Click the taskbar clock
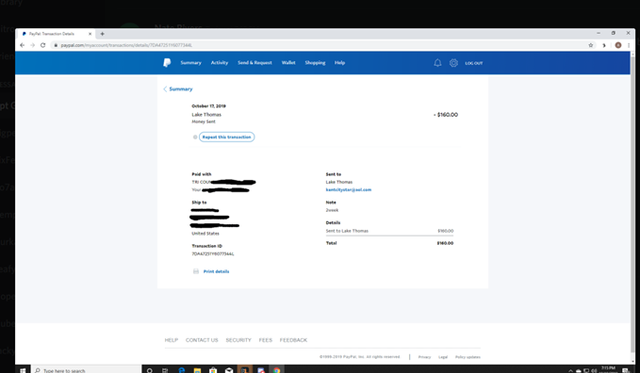This screenshot has height=373, width=640. click(x=608, y=370)
